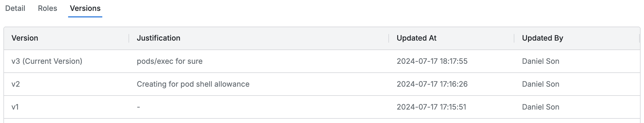Click the Justification column header

tap(158, 38)
